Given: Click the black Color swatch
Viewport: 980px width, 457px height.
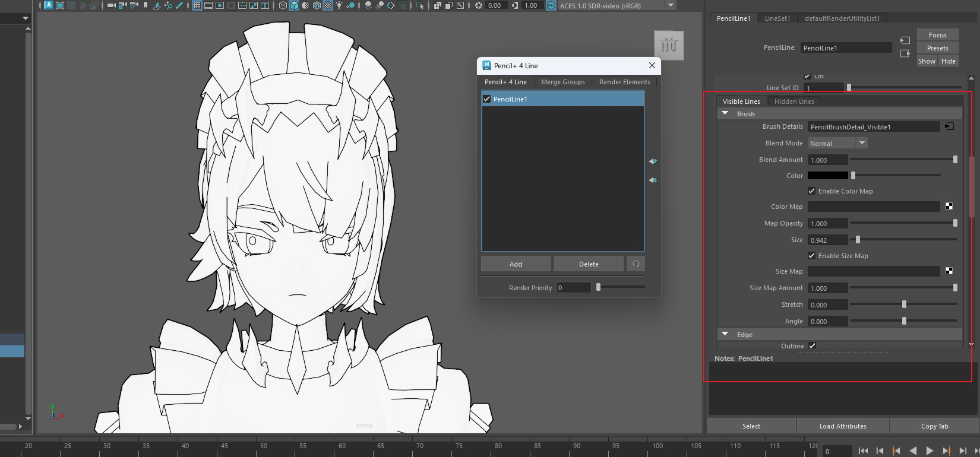Looking at the screenshot, I should click(828, 176).
